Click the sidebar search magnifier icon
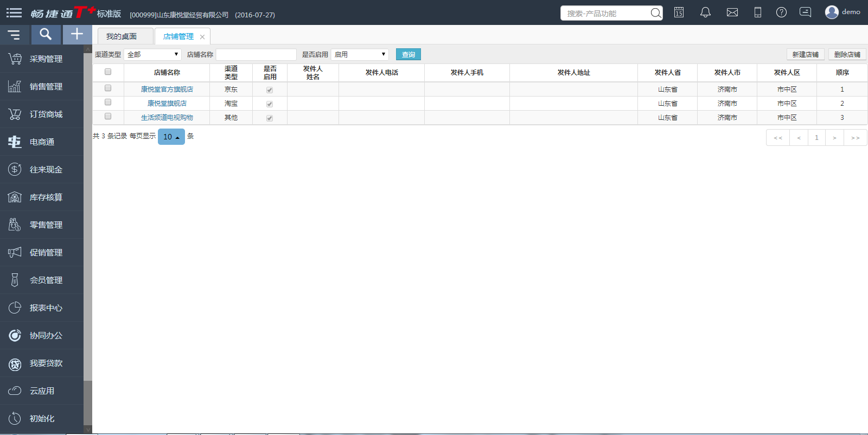This screenshot has height=435, width=868. pos(46,35)
